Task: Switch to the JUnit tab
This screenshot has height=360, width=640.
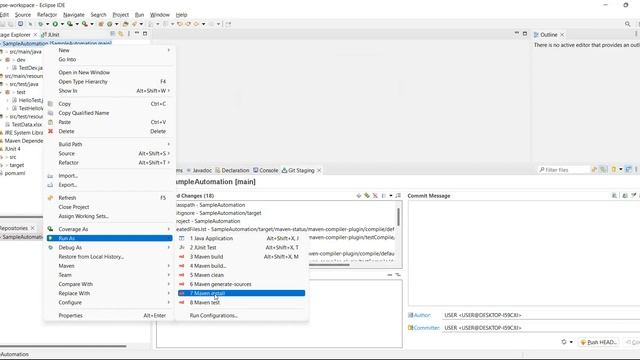Action: coord(51,35)
